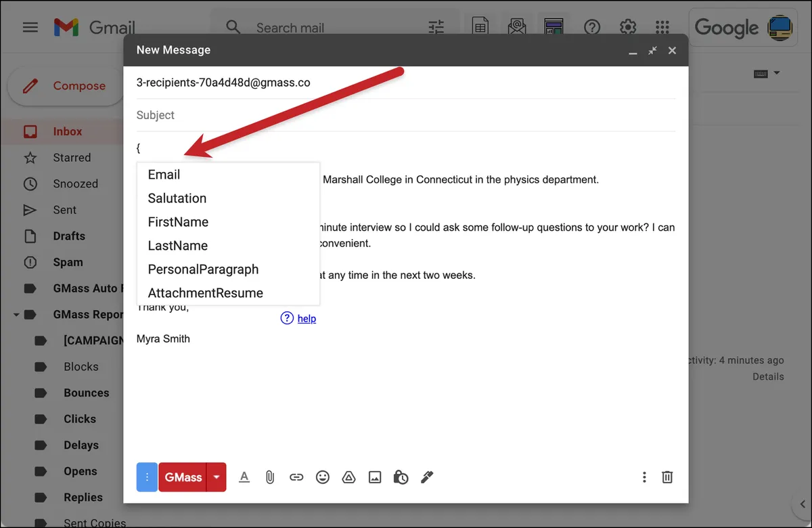
Task: Open the Google apps grid
Action: 662,28
